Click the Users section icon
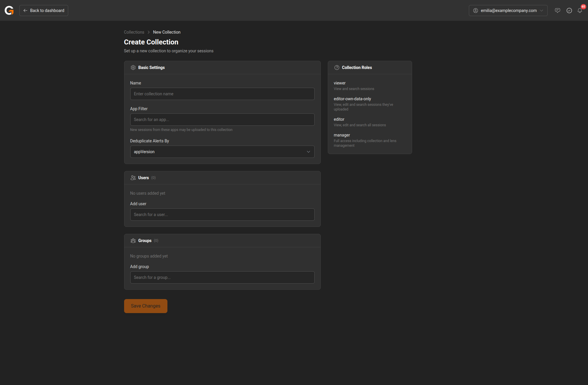This screenshot has height=385, width=588. coord(133,178)
